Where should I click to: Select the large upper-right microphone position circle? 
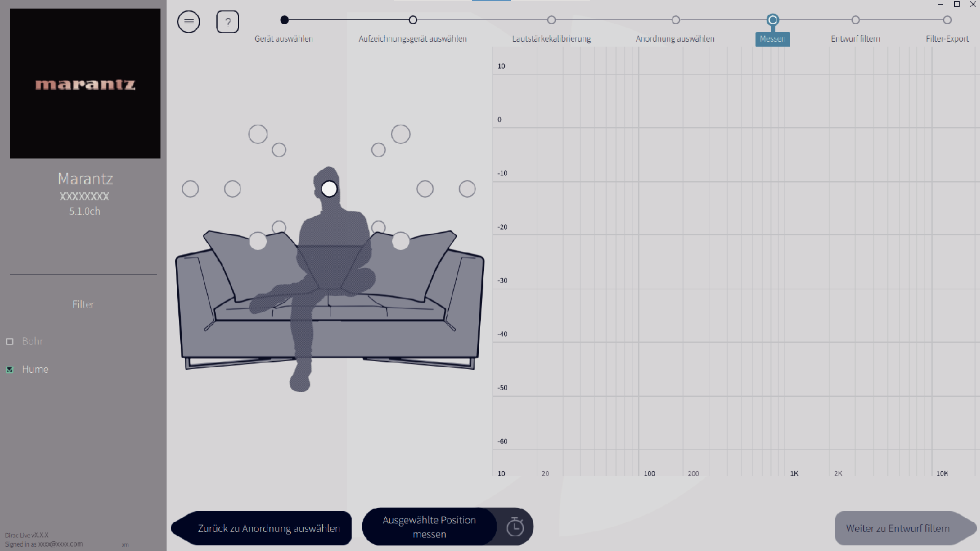401,134
